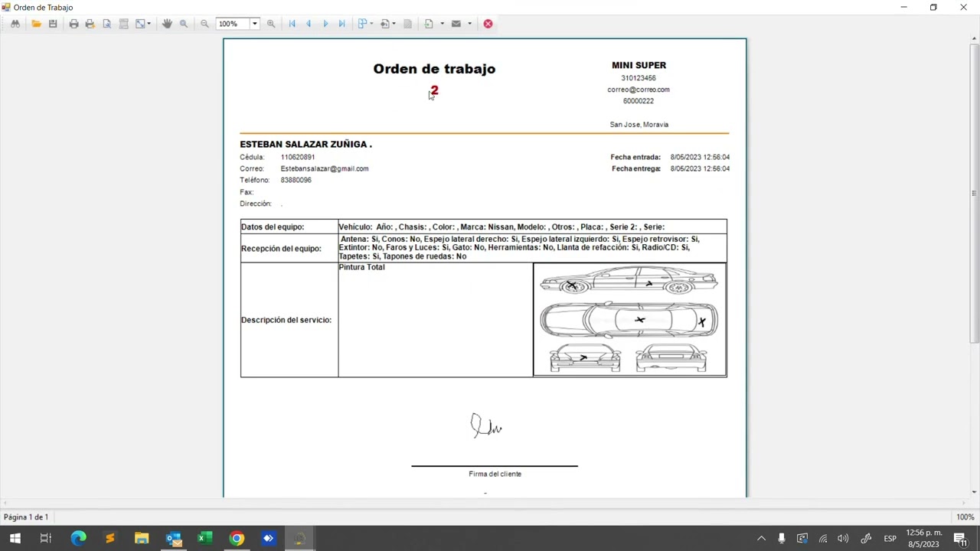
Task: Click the zoom percentage field showing 100%
Action: pos(233,24)
